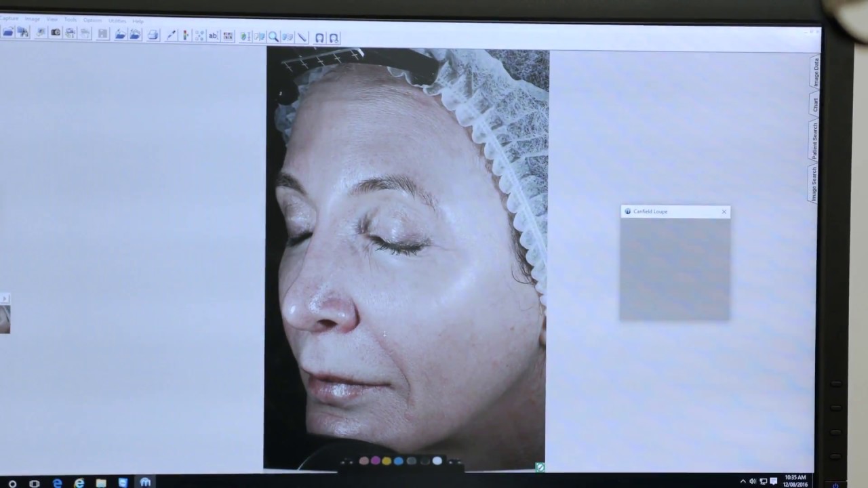Click the printer toolbar icon
This screenshot has height=488, width=868.
tap(153, 35)
